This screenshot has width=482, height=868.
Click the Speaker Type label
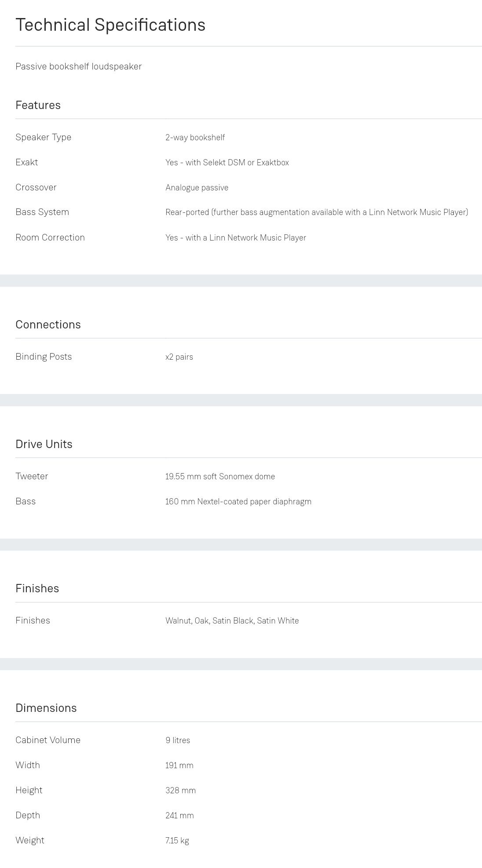pos(43,137)
